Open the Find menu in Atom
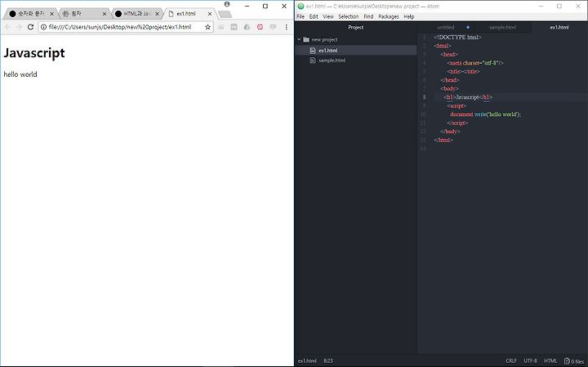 pos(368,16)
